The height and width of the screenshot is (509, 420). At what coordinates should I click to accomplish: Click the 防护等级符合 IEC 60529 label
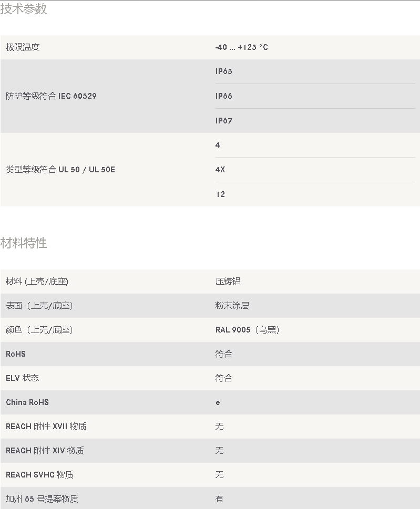51,96
